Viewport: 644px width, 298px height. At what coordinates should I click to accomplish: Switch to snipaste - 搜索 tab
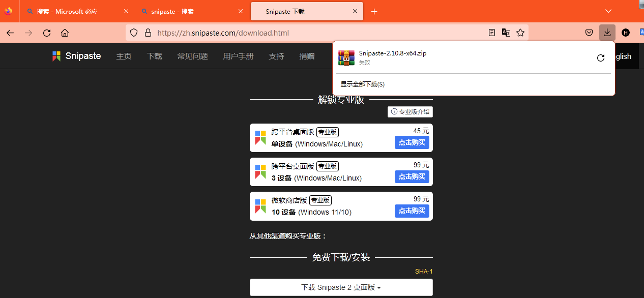(191, 11)
